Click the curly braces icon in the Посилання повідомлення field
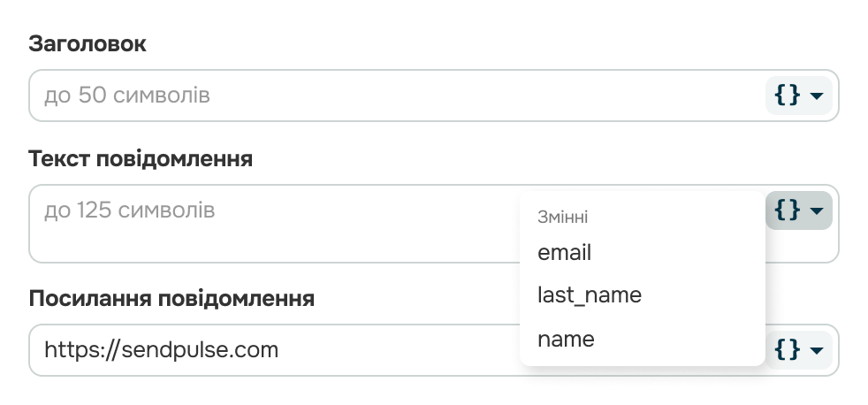 [x=788, y=349]
